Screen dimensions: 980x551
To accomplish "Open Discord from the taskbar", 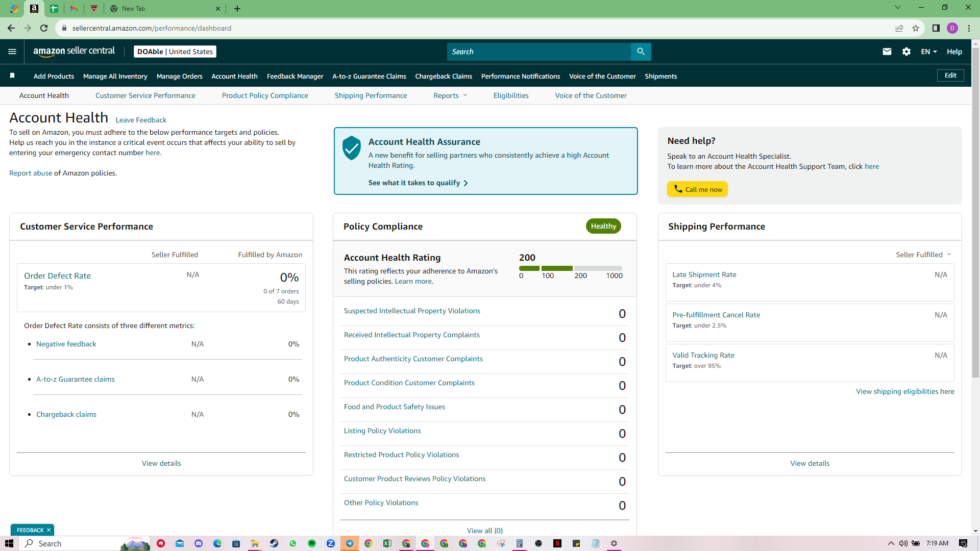I will click(199, 543).
